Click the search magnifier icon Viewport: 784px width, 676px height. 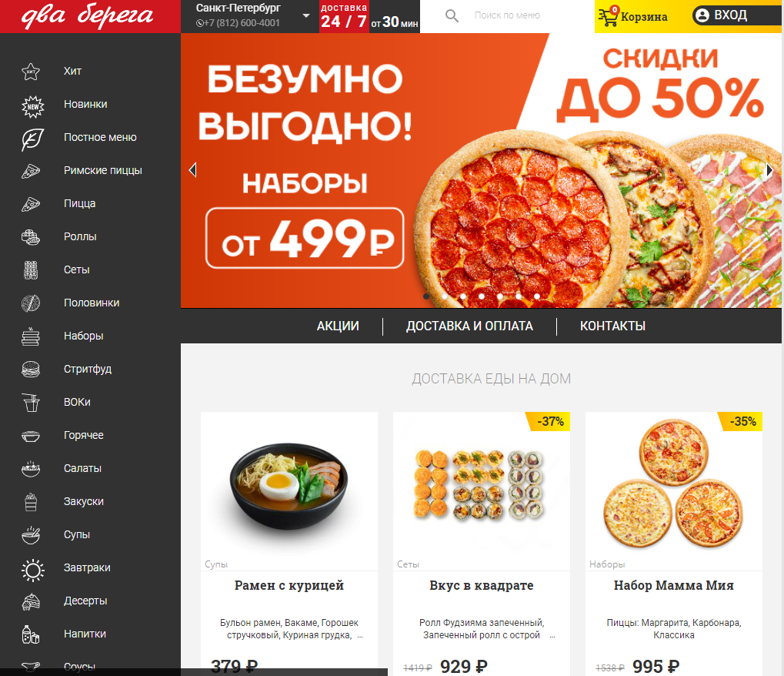pos(452,16)
